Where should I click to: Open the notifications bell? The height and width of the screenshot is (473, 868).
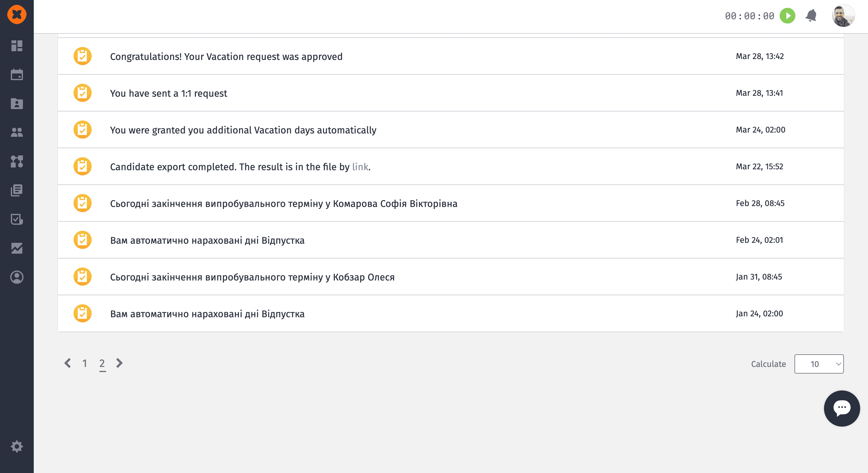tap(811, 16)
